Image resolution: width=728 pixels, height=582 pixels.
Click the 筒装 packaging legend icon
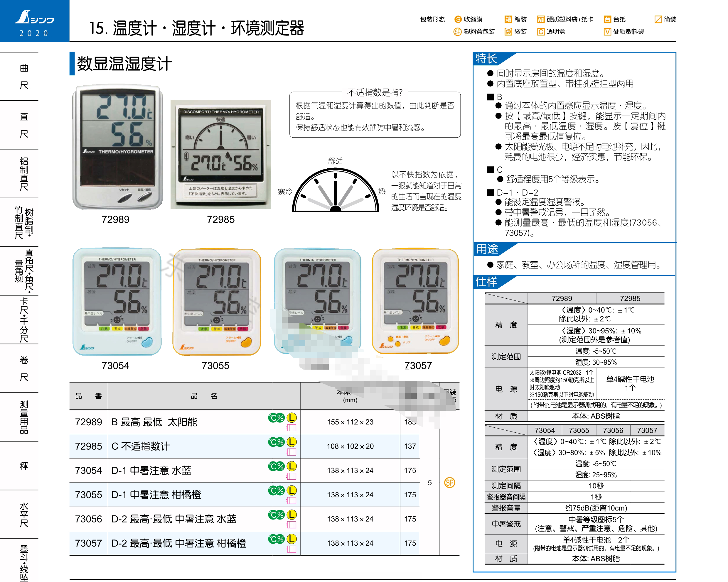(x=658, y=19)
